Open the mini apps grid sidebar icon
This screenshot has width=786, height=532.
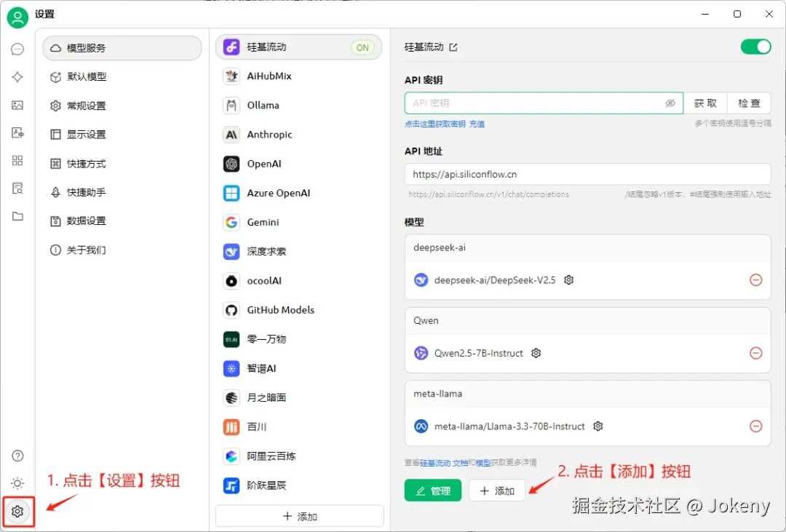point(17,160)
